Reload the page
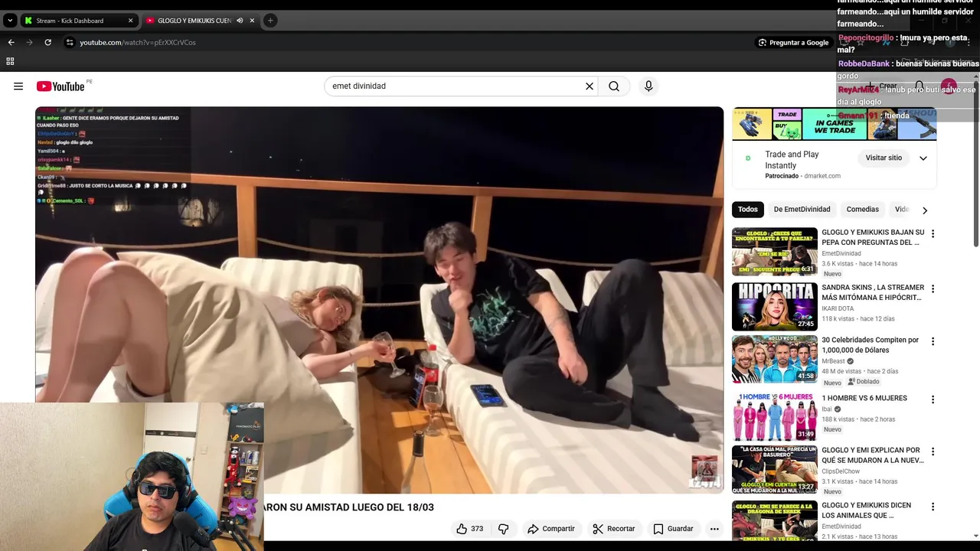Image resolution: width=980 pixels, height=551 pixels. pyautogui.click(x=47, y=42)
